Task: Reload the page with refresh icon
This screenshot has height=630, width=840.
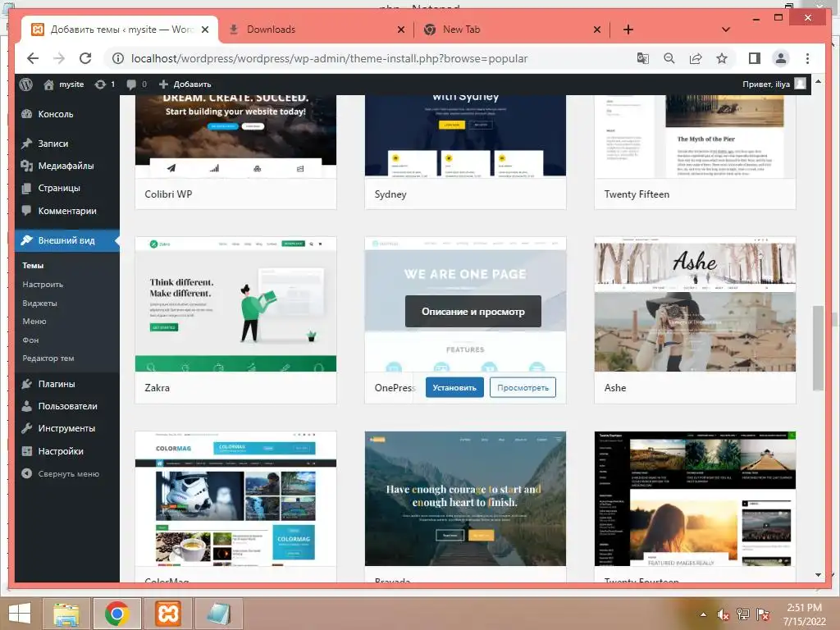Action: coord(85,58)
